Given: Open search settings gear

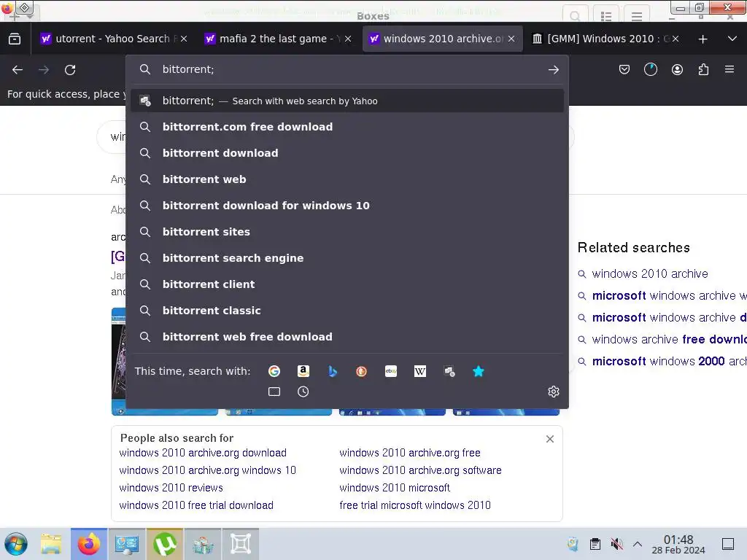Looking at the screenshot, I should point(553,392).
